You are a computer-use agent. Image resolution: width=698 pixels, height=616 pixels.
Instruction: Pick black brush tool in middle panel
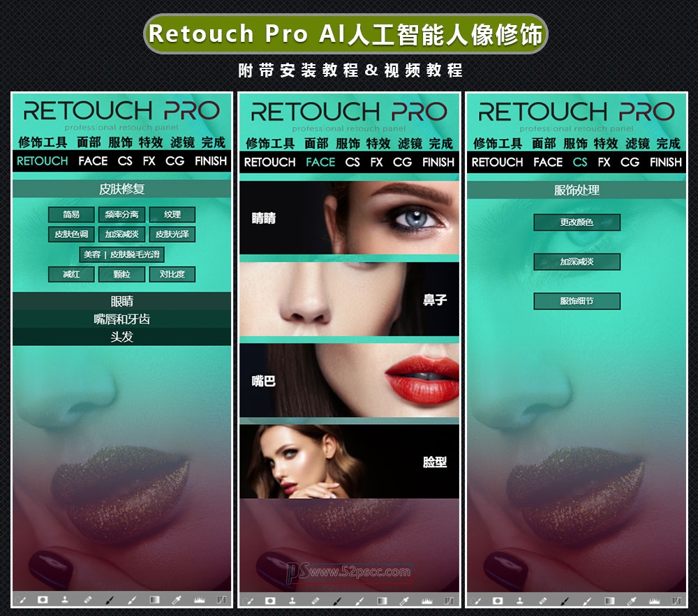coord(337,601)
